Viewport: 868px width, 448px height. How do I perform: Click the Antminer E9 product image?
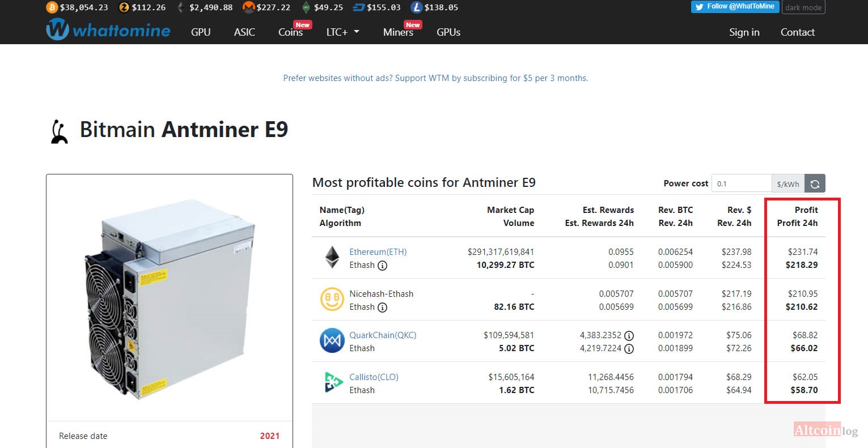[169, 298]
